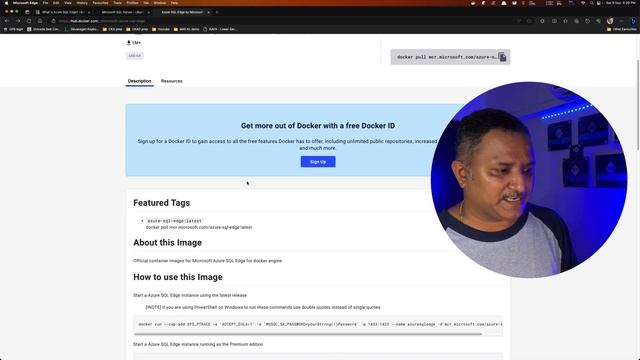Click the 'azure-sql-edge:latest' tag label
Image resolution: width=640 pixels, height=360 pixels.
click(174, 221)
